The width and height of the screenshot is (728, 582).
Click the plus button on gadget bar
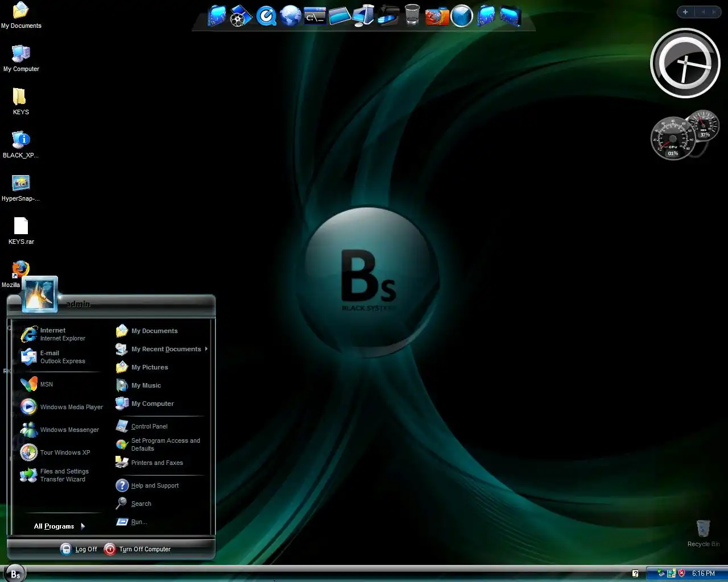click(x=685, y=12)
